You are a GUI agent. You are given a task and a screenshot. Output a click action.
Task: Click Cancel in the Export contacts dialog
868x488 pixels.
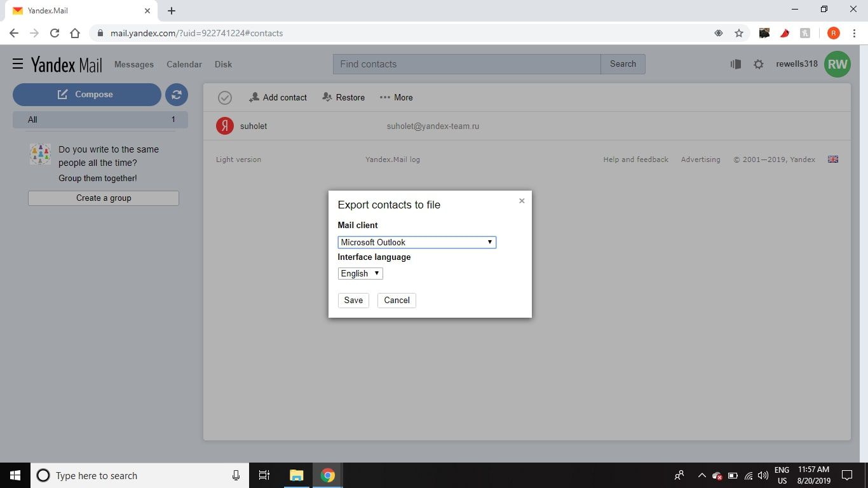397,300
